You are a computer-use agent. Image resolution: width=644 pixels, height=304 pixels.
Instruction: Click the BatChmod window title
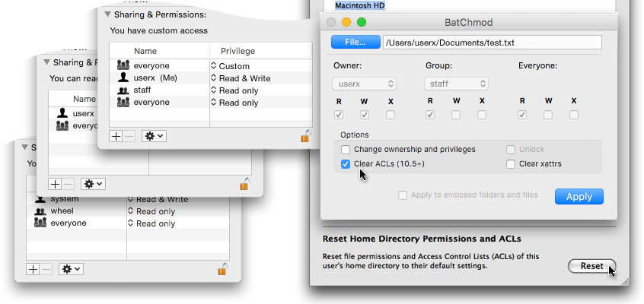[469, 23]
